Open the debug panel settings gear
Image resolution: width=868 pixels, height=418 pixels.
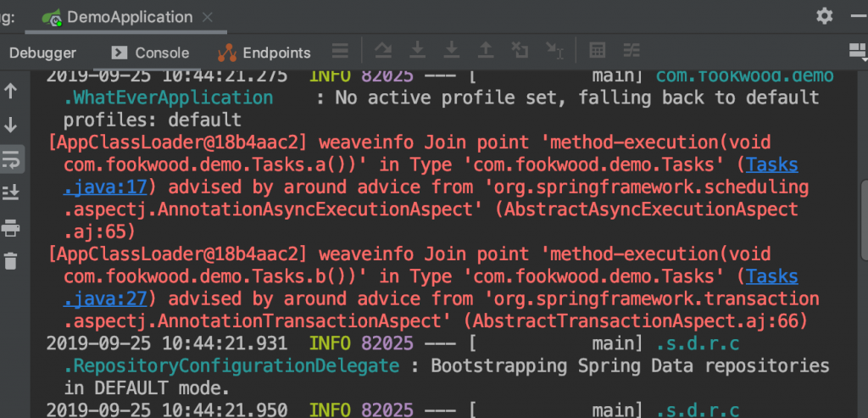[x=825, y=16]
